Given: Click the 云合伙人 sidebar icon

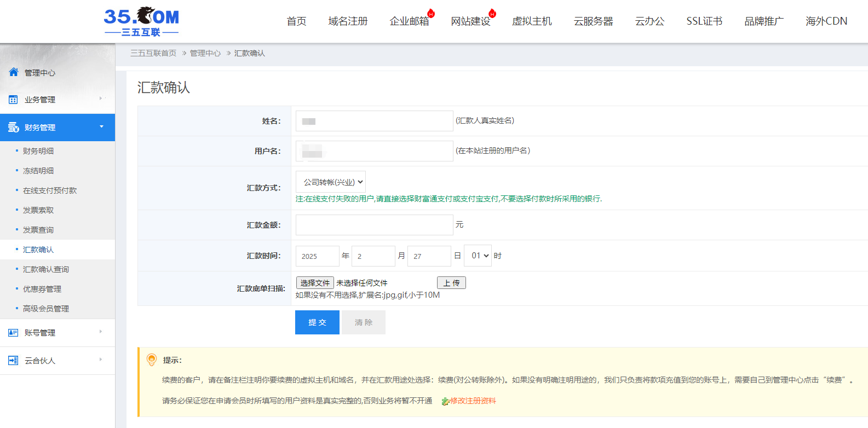Looking at the screenshot, I should 14,361.
